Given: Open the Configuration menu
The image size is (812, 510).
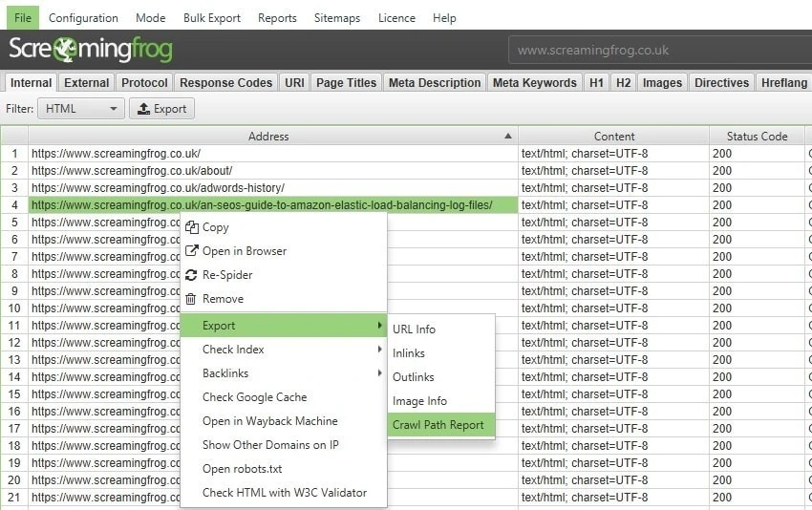Looking at the screenshot, I should (83, 18).
